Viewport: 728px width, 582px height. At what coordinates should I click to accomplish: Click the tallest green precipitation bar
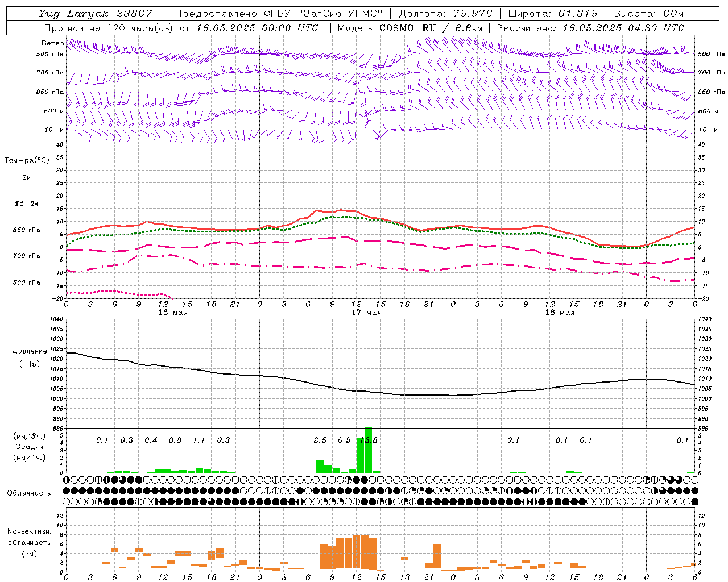pyautogui.click(x=368, y=450)
